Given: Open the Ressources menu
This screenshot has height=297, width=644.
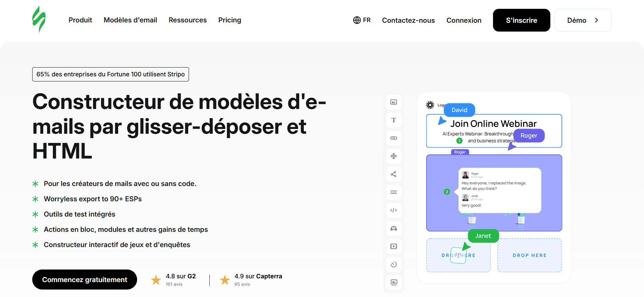Looking at the screenshot, I should click(x=188, y=20).
